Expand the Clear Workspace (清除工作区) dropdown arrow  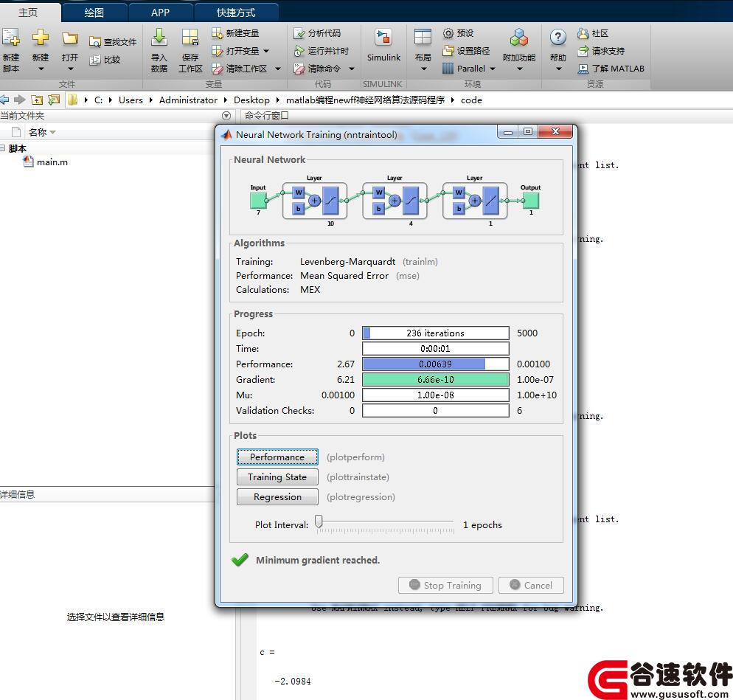pyautogui.click(x=278, y=69)
